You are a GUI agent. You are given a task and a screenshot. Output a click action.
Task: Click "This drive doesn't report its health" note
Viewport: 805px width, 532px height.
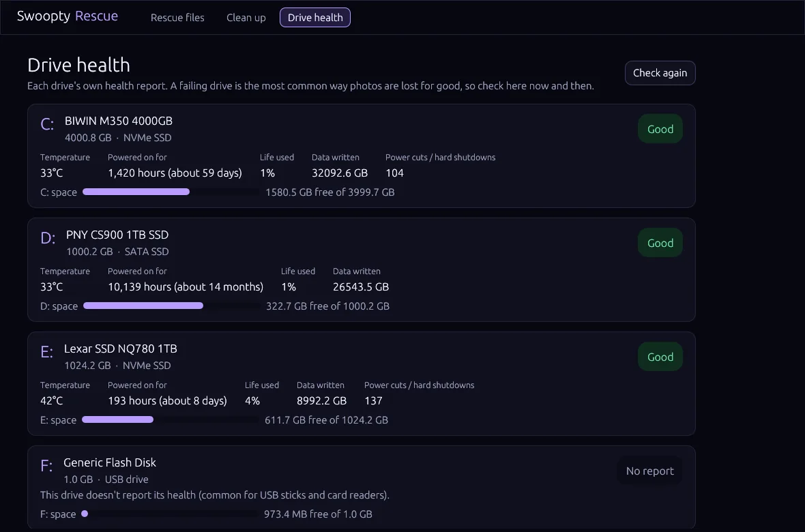pos(215,496)
